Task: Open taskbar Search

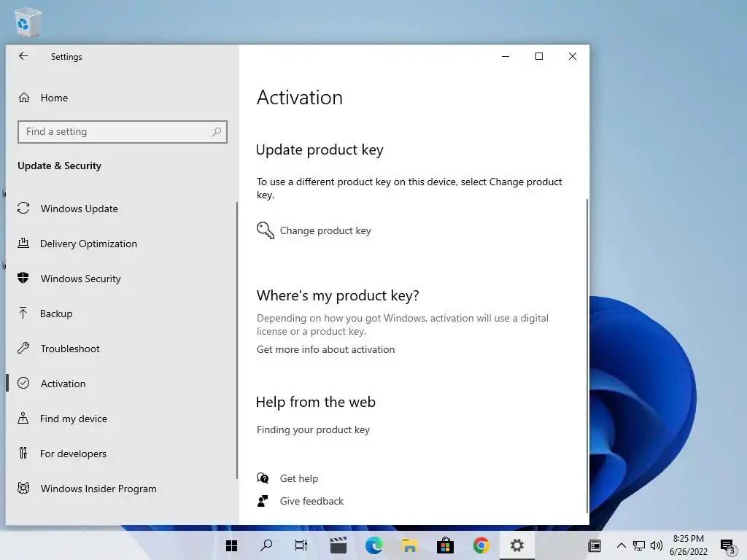Action: (266, 545)
